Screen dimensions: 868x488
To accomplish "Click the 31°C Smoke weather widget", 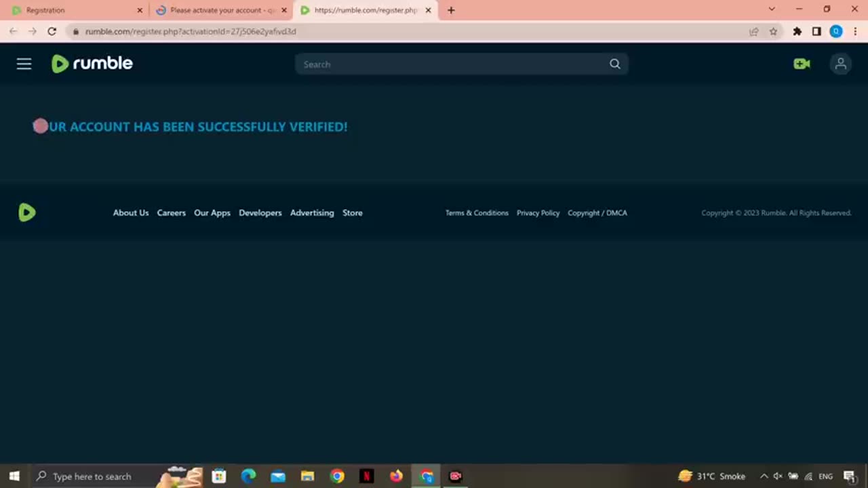I will coord(711,476).
